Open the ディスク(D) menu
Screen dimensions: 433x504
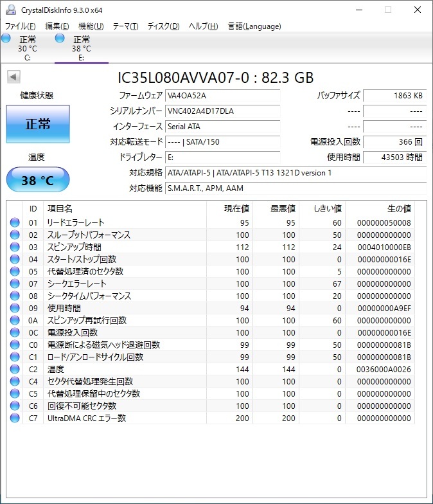click(163, 26)
